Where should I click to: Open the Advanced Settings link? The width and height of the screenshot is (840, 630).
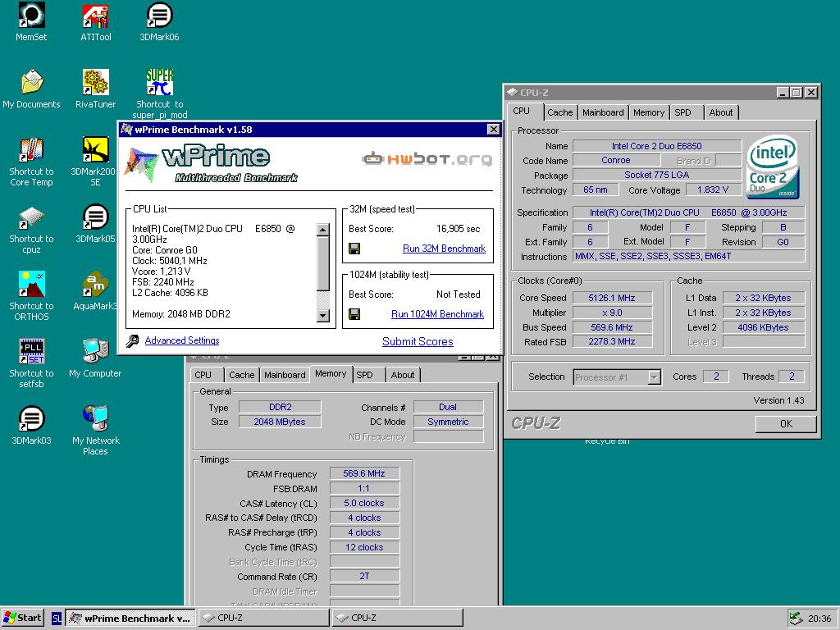pos(181,340)
